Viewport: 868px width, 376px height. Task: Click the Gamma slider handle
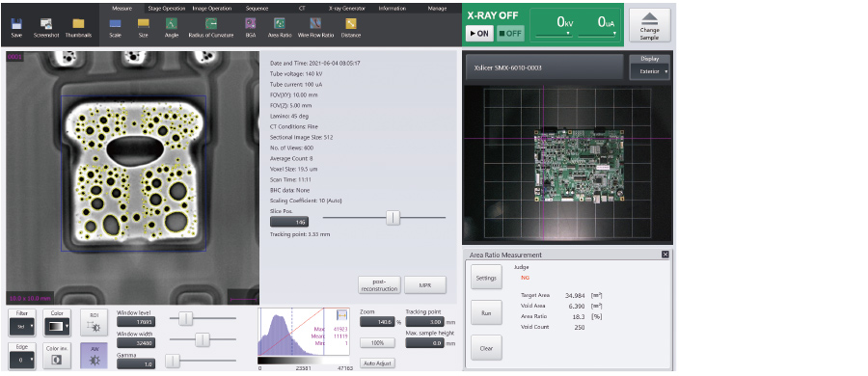click(173, 361)
